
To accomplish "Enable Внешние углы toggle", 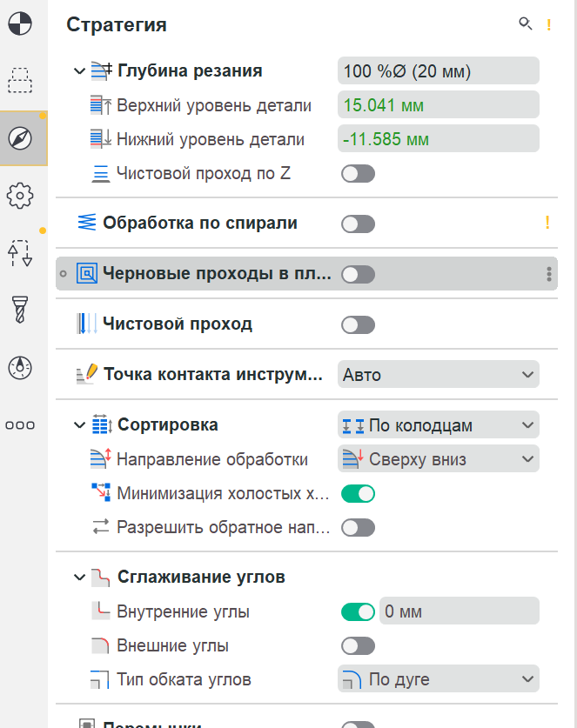I will 358,646.
